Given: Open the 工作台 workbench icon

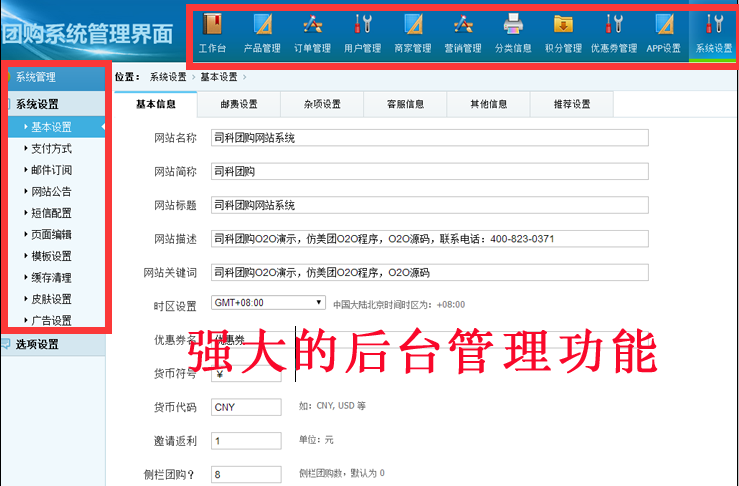Looking at the screenshot, I should [x=213, y=33].
